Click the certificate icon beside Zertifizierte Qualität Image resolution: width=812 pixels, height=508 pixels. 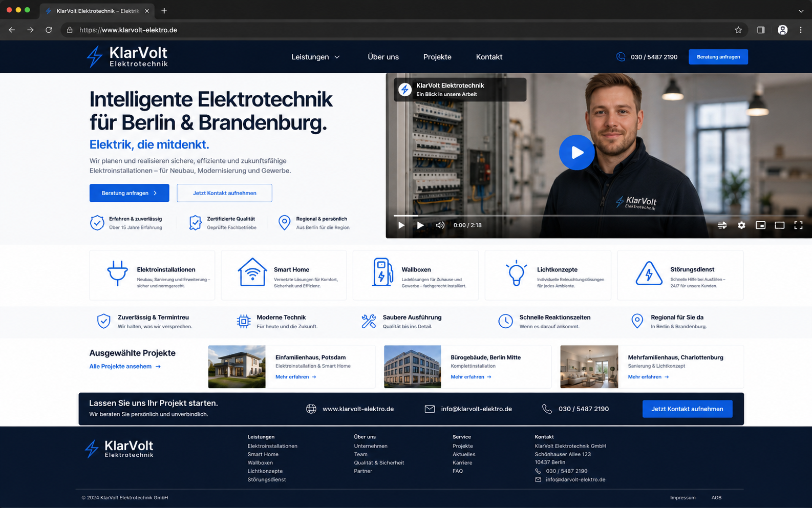(x=195, y=223)
